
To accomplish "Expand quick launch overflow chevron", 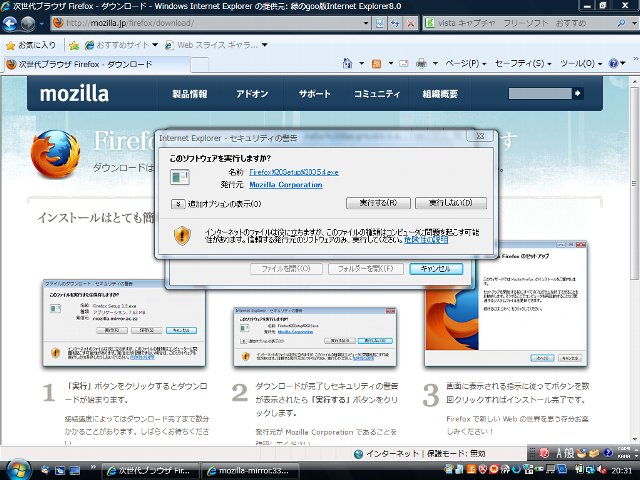I will (x=93, y=467).
